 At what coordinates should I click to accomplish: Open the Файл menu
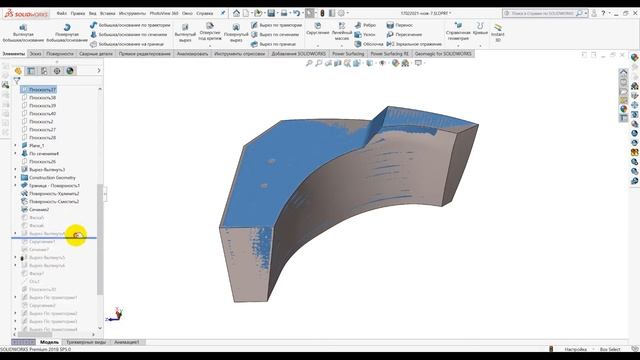[x=62, y=13]
